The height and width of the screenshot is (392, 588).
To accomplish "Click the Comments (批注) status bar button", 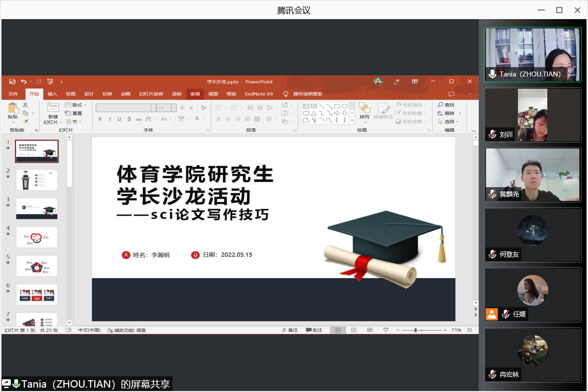I will pyautogui.click(x=314, y=330).
